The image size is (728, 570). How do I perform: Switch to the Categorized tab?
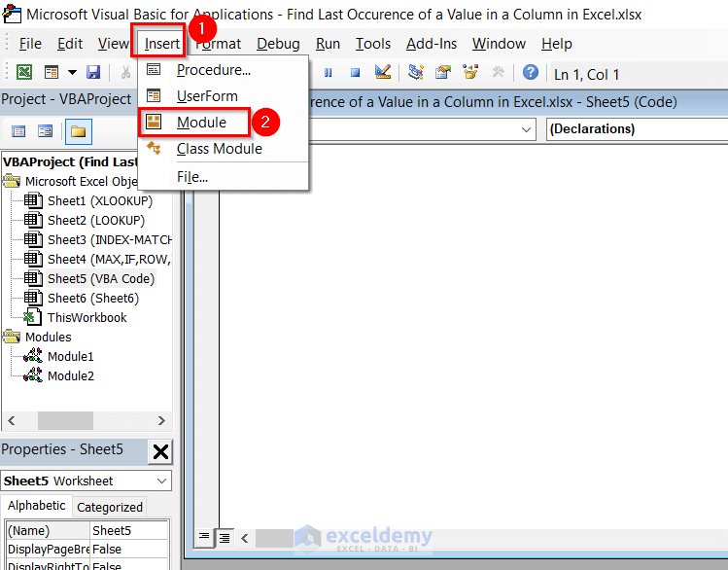pyautogui.click(x=110, y=508)
